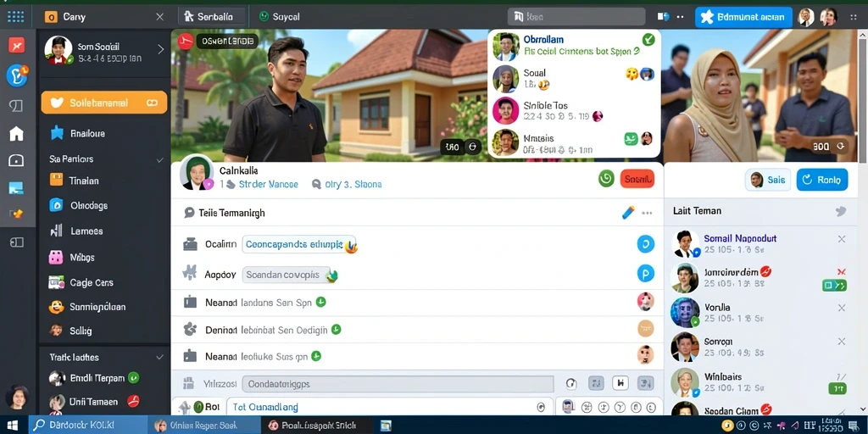The width and height of the screenshot is (868, 434).
Task: Click the red Sonall button
Action: coord(637,179)
